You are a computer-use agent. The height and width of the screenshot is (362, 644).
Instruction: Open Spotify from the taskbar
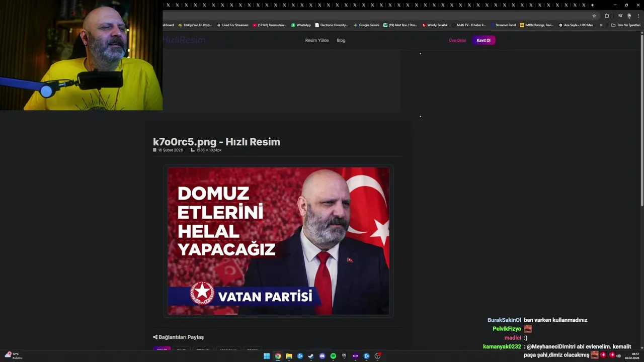pyautogui.click(x=333, y=356)
